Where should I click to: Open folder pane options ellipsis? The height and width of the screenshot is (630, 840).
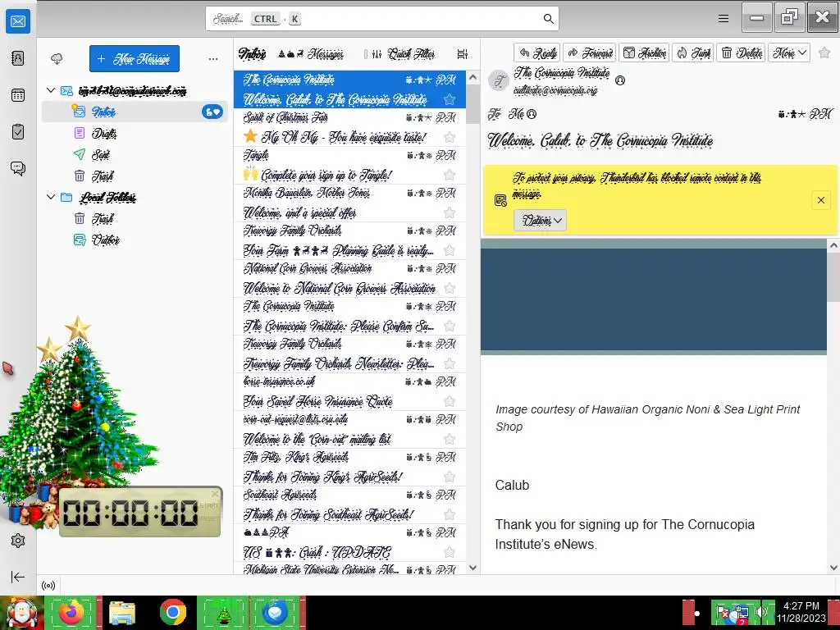pyautogui.click(x=213, y=59)
